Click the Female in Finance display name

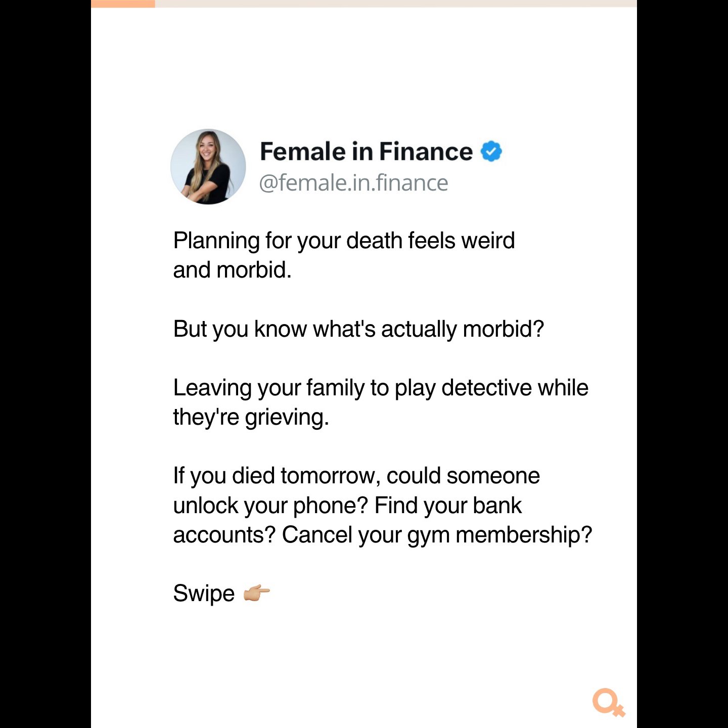366,151
